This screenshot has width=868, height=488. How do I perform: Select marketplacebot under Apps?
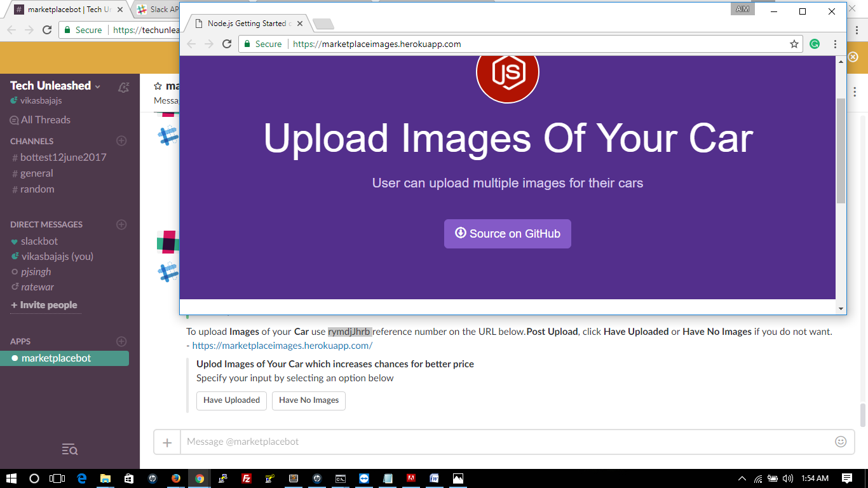(64, 358)
